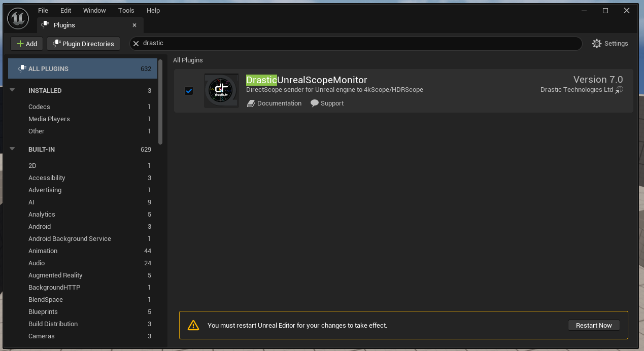The width and height of the screenshot is (644, 351).
Task: Click into the plugin search field
Action: point(355,44)
